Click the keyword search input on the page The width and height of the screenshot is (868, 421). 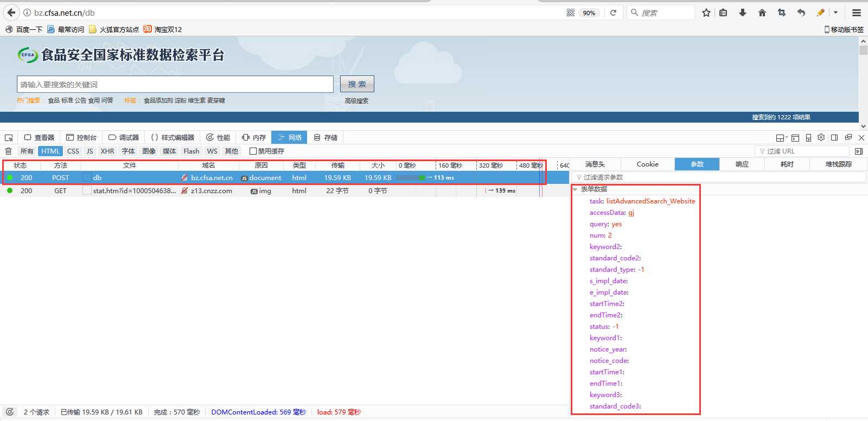coord(175,84)
